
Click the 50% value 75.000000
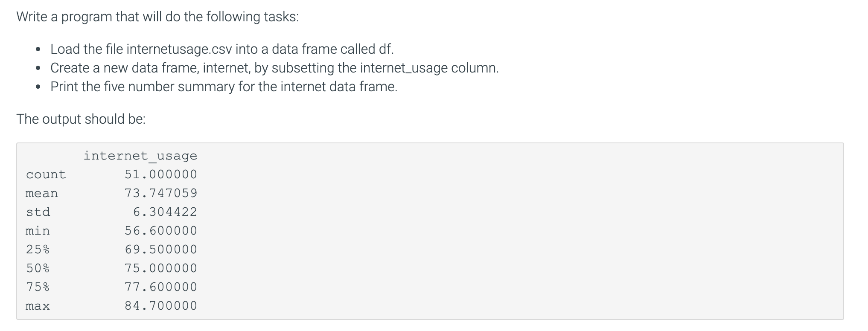pos(161,268)
